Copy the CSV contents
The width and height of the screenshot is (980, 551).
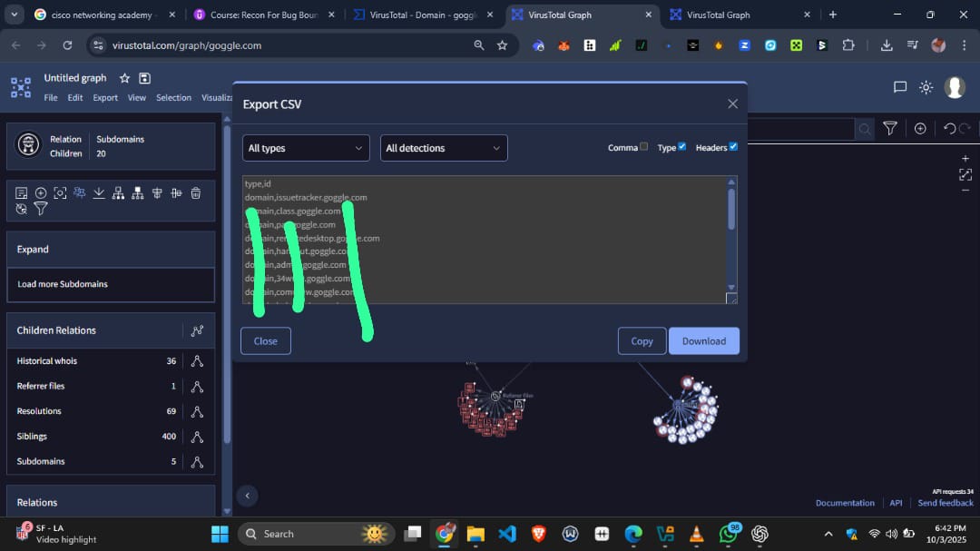[642, 340]
